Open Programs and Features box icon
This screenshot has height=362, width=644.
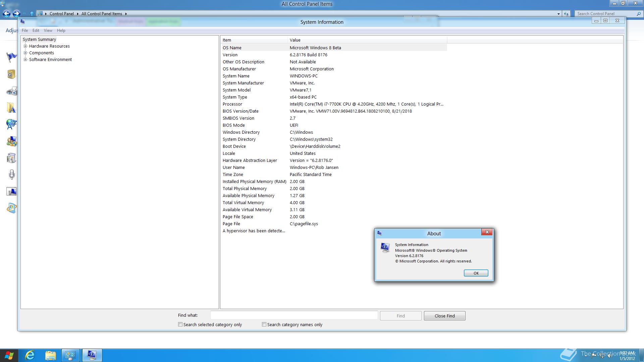[11, 158]
